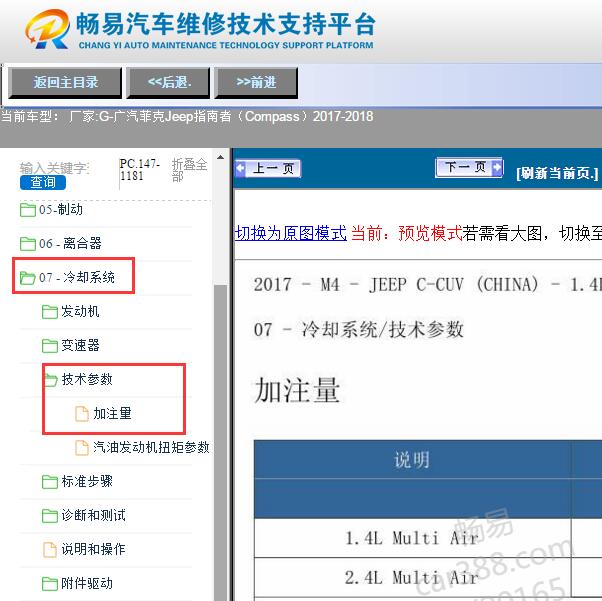Go to next page 下一页
602x601 pixels.
469,167
